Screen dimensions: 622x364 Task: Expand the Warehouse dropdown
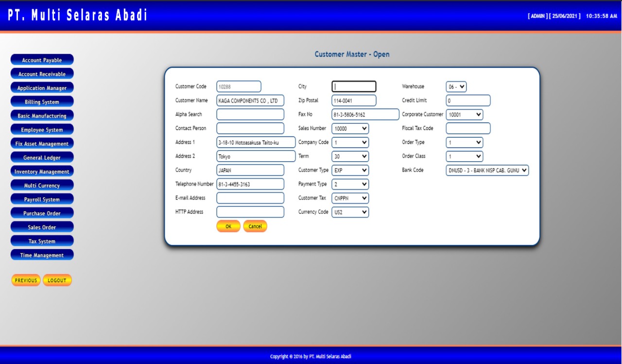pos(456,87)
